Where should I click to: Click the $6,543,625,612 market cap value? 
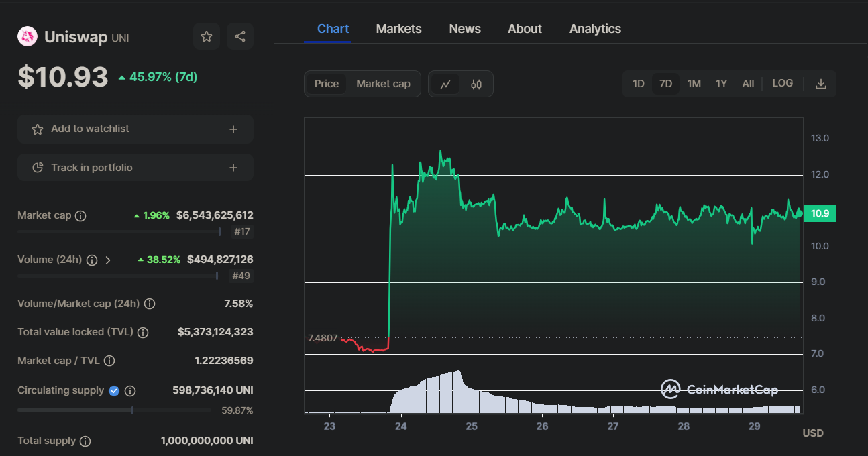point(215,215)
